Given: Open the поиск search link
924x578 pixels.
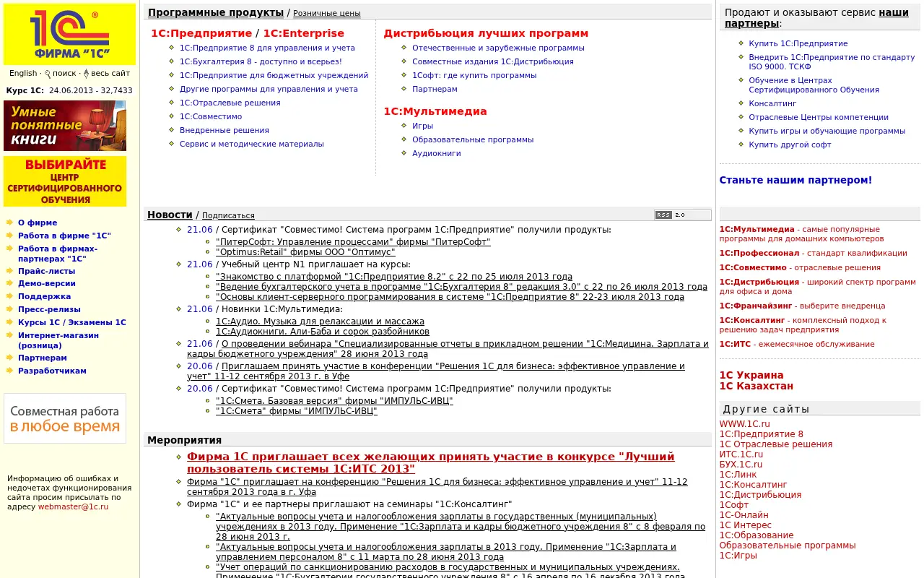Looking at the screenshot, I should coord(64,73).
